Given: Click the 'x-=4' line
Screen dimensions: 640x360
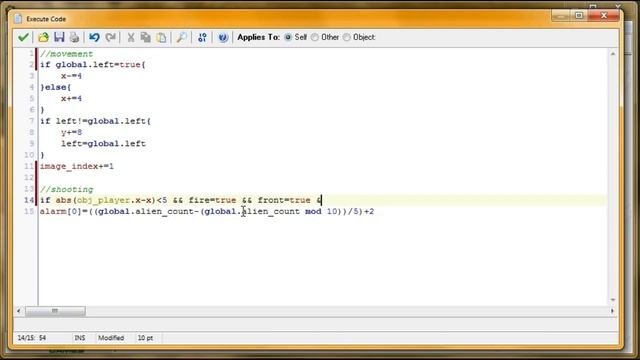Looking at the screenshot, I should click(71, 76).
